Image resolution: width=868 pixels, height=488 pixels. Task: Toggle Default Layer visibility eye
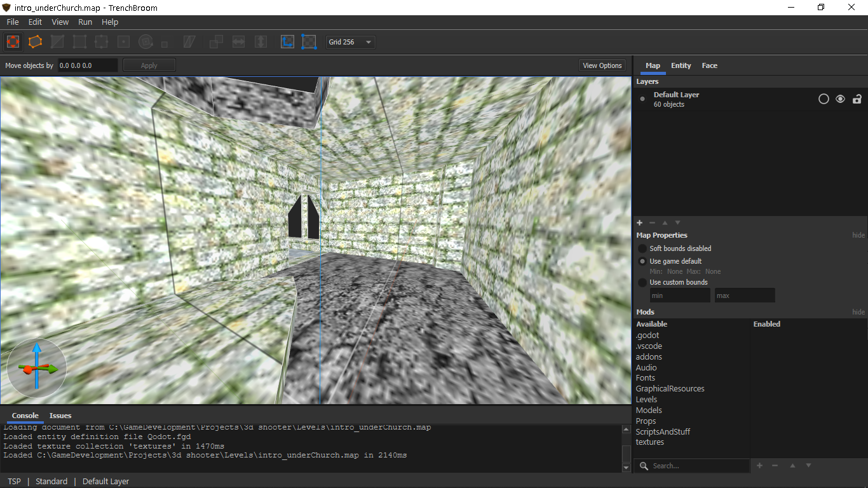[x=840, y=99]
